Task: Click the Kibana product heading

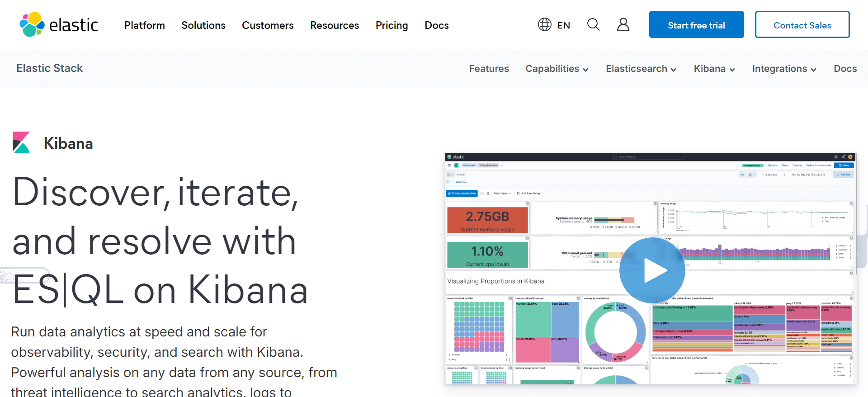Action: pos(68,143)
